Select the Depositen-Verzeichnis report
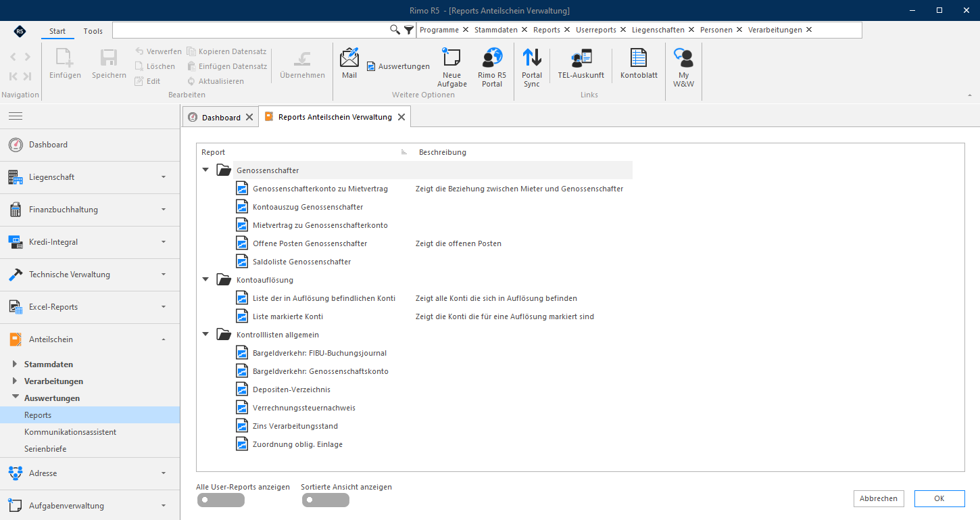Screen dimensions: 980x520 pos(291,389)
